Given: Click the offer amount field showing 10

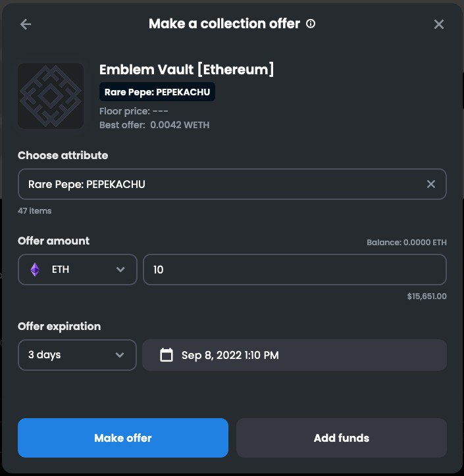Looking at the screenshot, I should [x=295, y=270].
